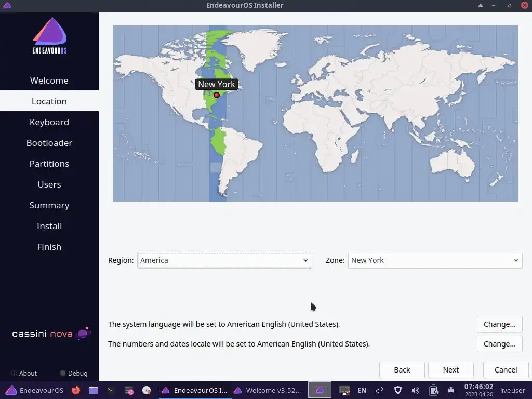Screen dimensions: 532x399
Task: Click the shield security tray icon
Action: (x=397, y=390)
